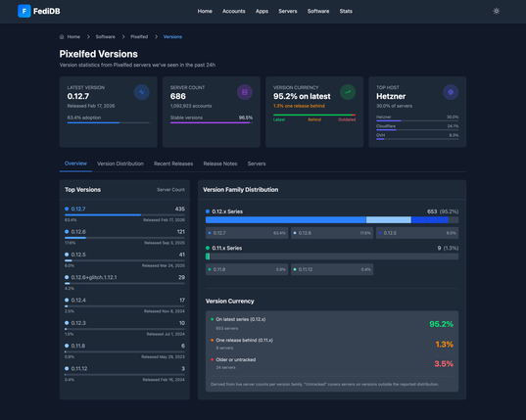Click the orange dot beside One release behind
The width and height of the screenshot is (526, 420).
212,341
